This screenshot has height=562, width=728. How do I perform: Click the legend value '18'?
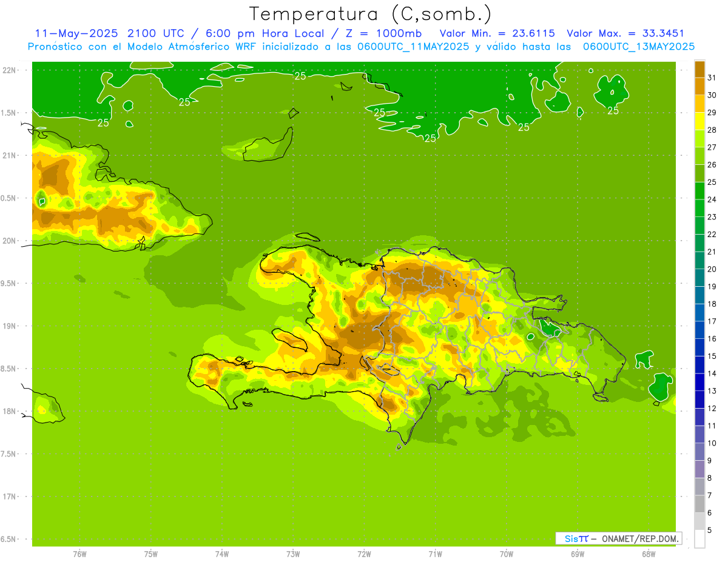tap(712, 304)
